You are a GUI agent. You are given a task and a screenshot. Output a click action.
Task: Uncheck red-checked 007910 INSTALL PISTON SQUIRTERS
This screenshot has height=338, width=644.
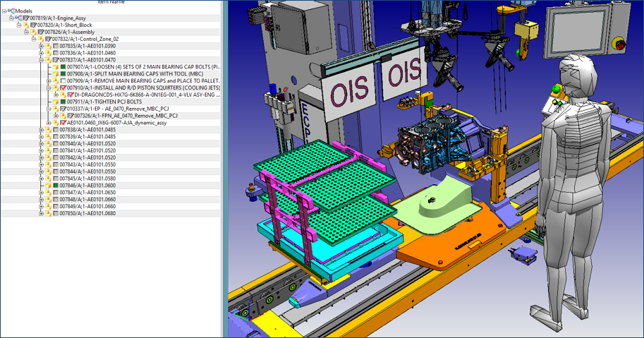(x=63, y=88)
